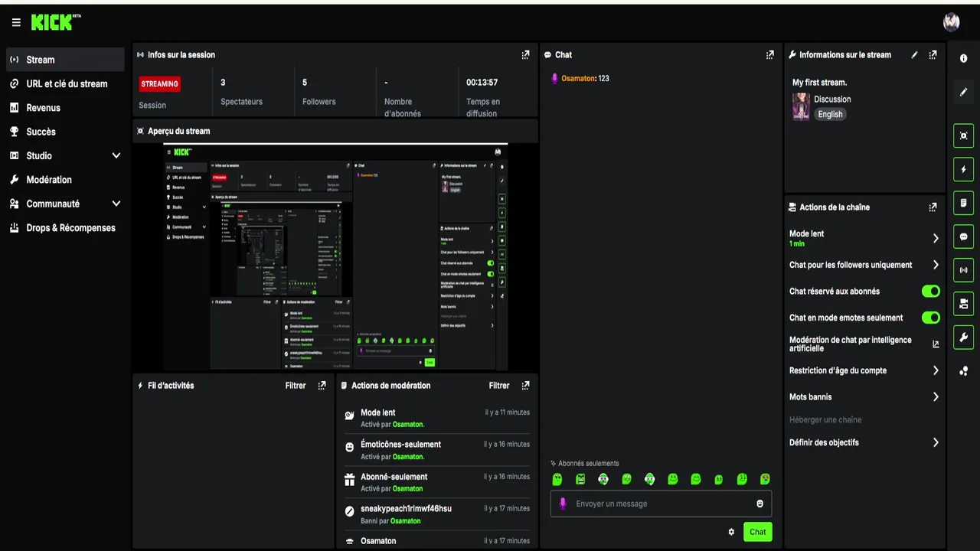The image size is (980, 551).
Task: Toggle the chat bubble widget in right rail
Action: click(963, 236)
